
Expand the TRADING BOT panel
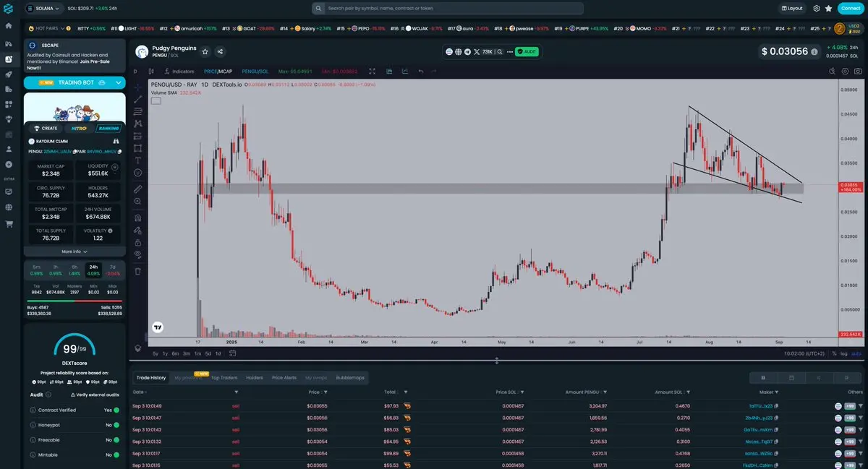pos(75,82)
